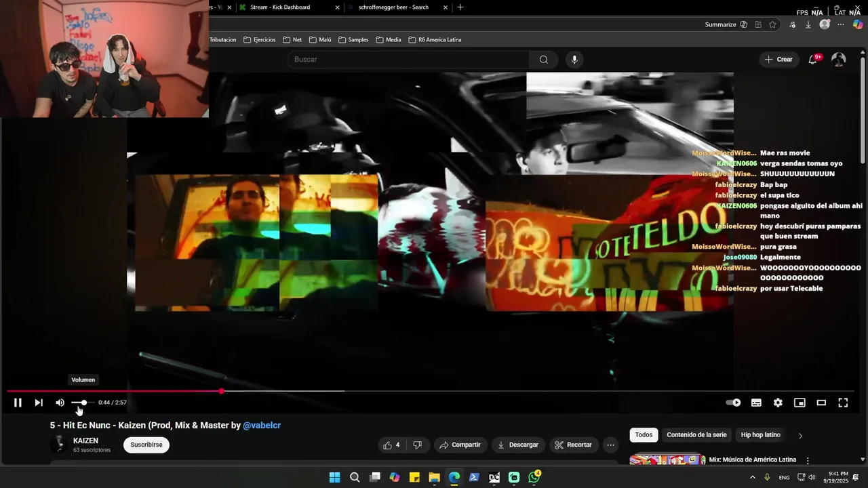Open the Windows Start menu
The image size is (868, 488).
point(334,477)
